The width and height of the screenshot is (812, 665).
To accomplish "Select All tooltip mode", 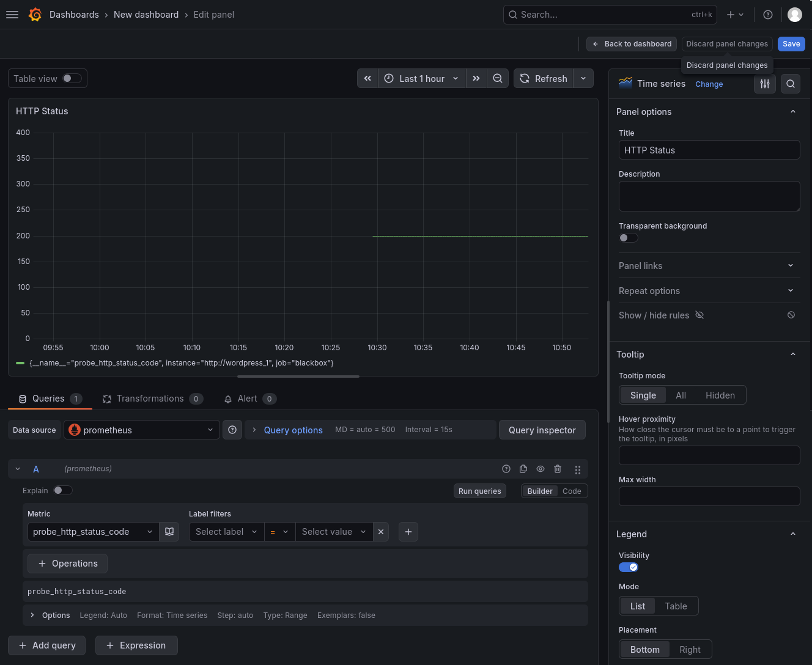I will pos(681,395).
